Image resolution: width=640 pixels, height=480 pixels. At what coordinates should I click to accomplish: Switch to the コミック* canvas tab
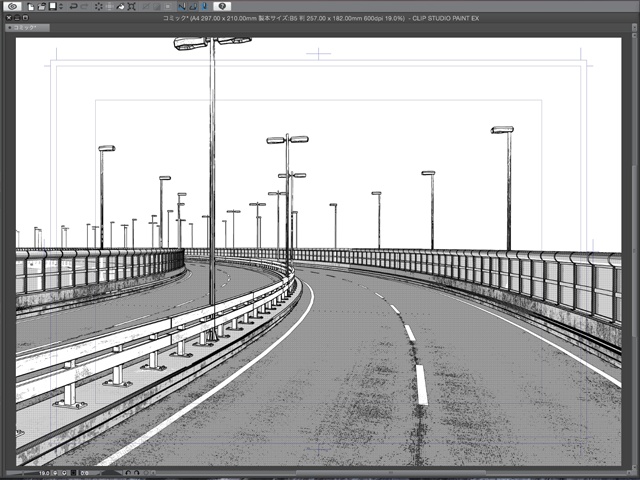pyautogui.click(x=27, y=28)
